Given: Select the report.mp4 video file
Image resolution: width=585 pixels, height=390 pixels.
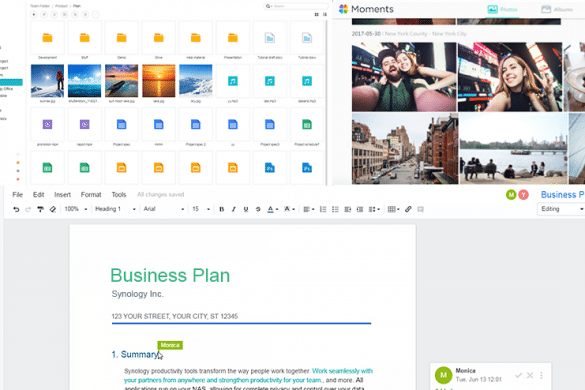Looking at the screenshot, I should (84, 125).
